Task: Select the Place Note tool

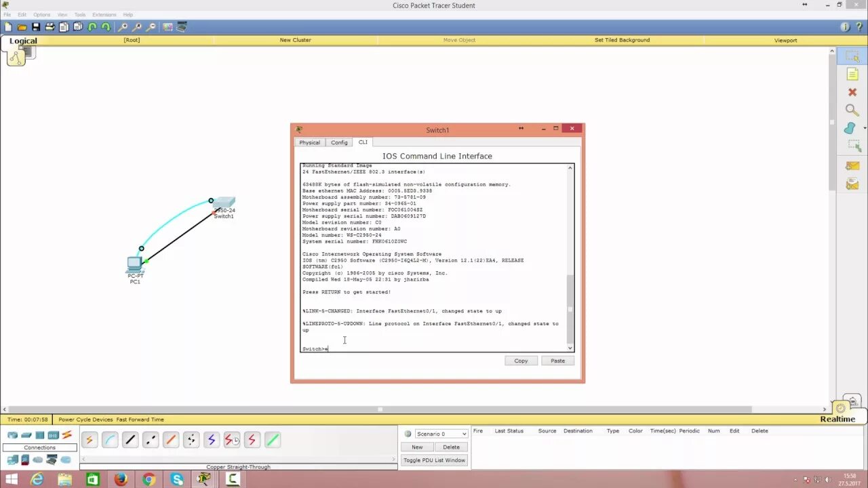Action: [852, 75]
